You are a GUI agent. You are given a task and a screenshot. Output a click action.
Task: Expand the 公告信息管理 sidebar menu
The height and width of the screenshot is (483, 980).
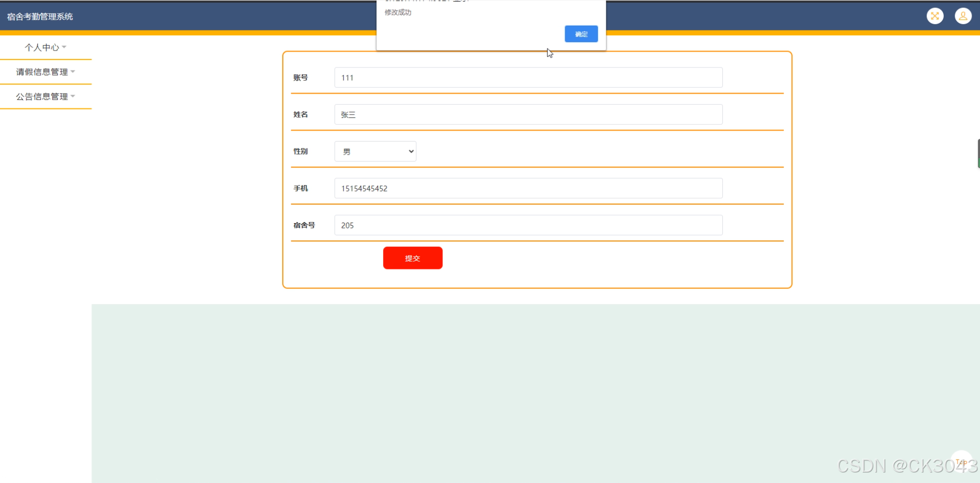tap(46, 97)
